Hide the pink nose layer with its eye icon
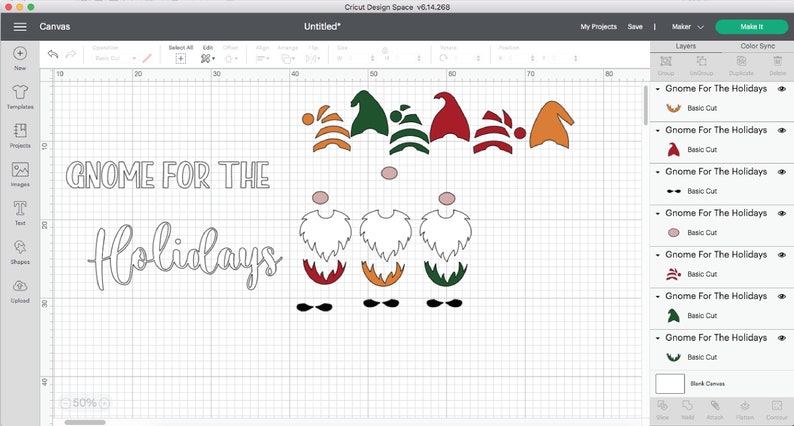The width and height of the screenshot is (794, 426). pyautogui.click(x=782, y=213)
